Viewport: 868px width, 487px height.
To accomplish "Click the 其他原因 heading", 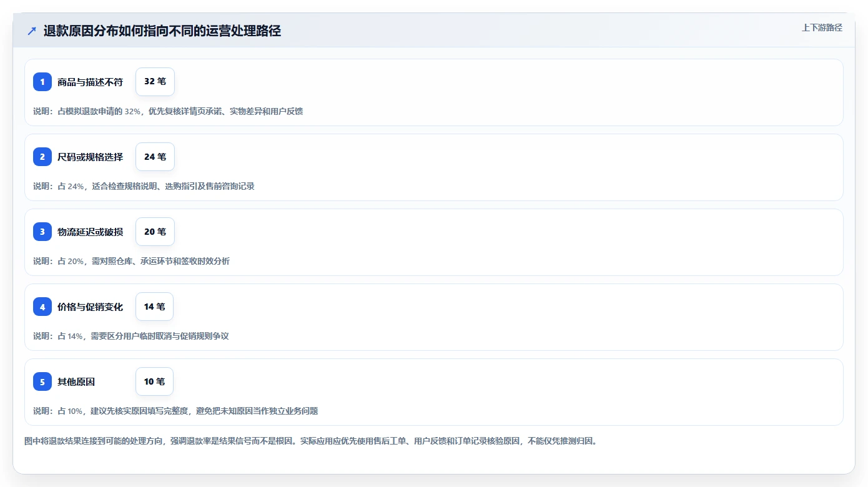I will 76,381.
